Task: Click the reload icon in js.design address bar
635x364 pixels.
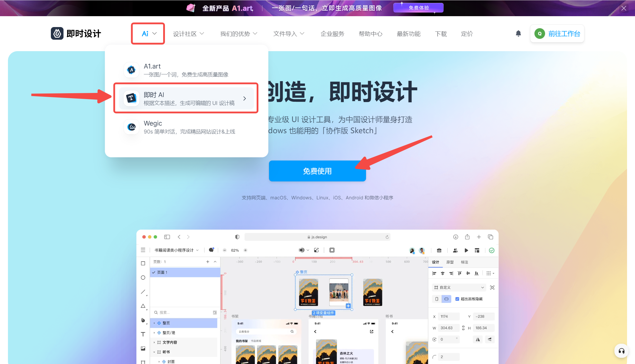Action: tap(387, 237)
